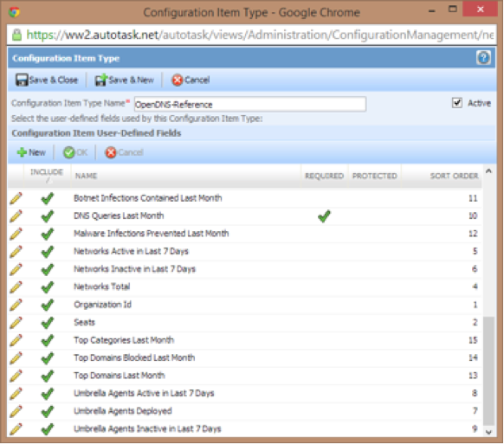Image resolution: width=504 pixels, height=444 pixels.
Task: Edit Networks Total row pencil icon
Action: click(x=16, y=286)
